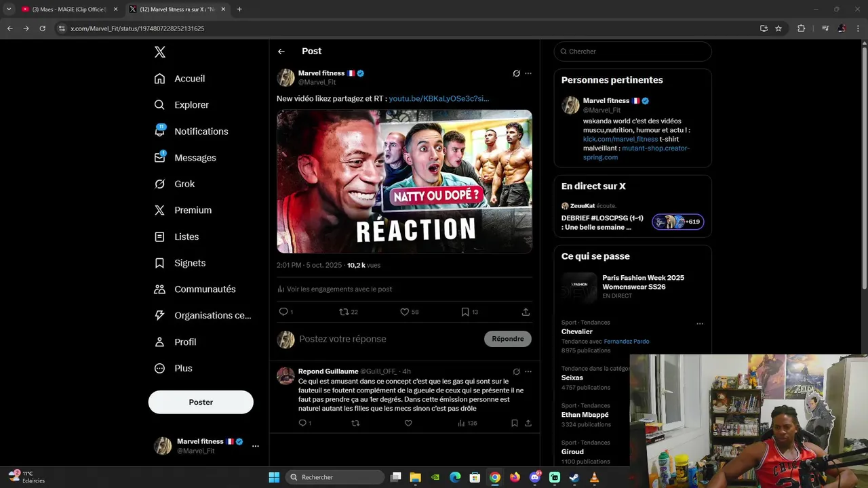The image size is (868, 488).
Task: Bookmark the main post with 13 saves
Action: [x=469, y=312]
